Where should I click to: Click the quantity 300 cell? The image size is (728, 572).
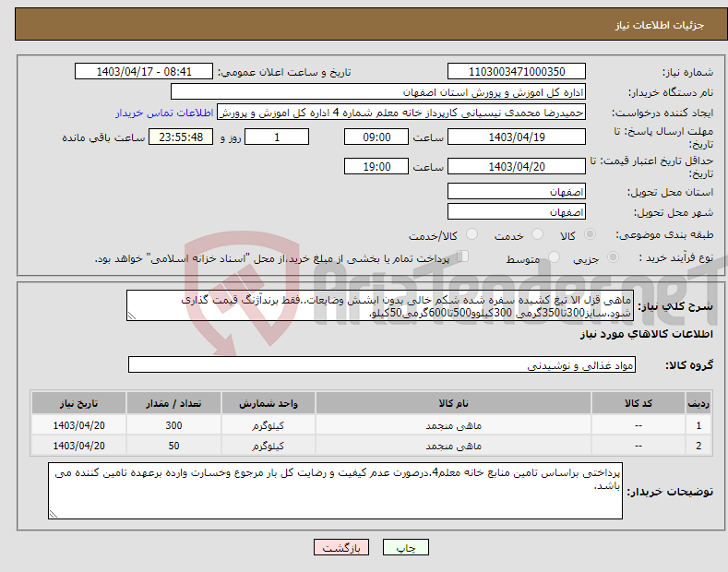pos(173,425)
